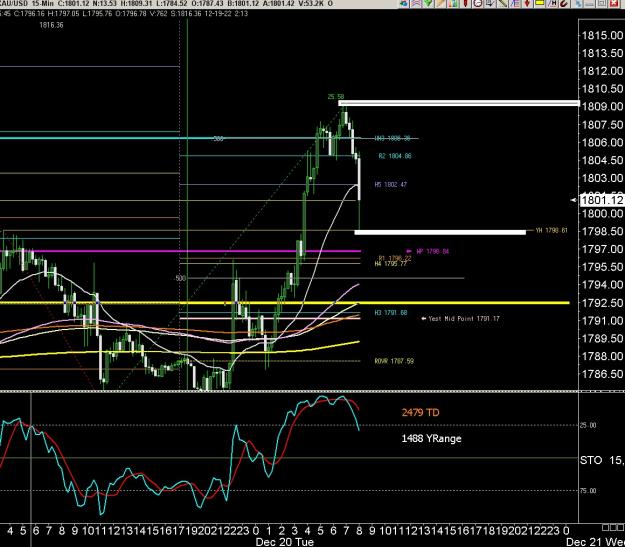The image size is (625, 547).
Task: Select the yellow pencil drawing tool
Action: (440, 3)
